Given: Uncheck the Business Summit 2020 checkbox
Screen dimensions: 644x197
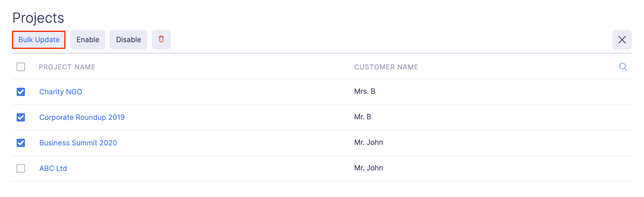Looking at the screenshot, I should 21,143.
